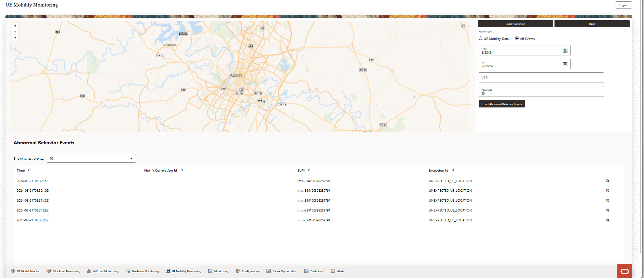Click the red Oracle logo button
This screenshot has width=644, height=278.
[625, 271]
